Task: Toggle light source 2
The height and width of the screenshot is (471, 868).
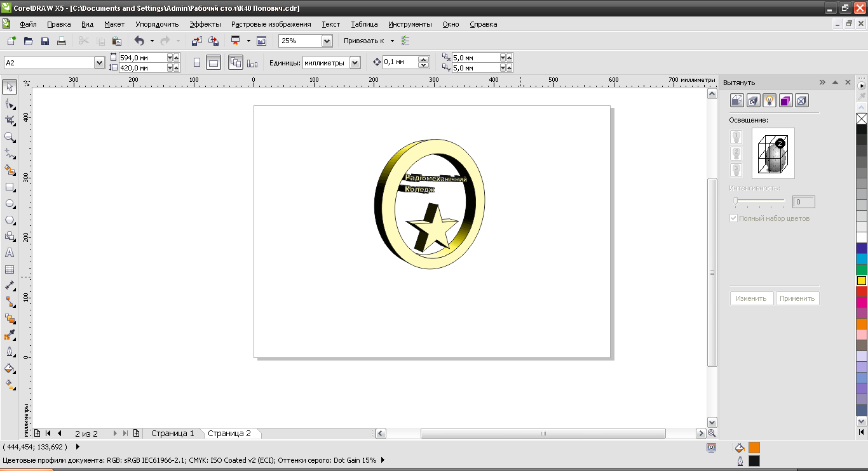Action: click(736, 154)
